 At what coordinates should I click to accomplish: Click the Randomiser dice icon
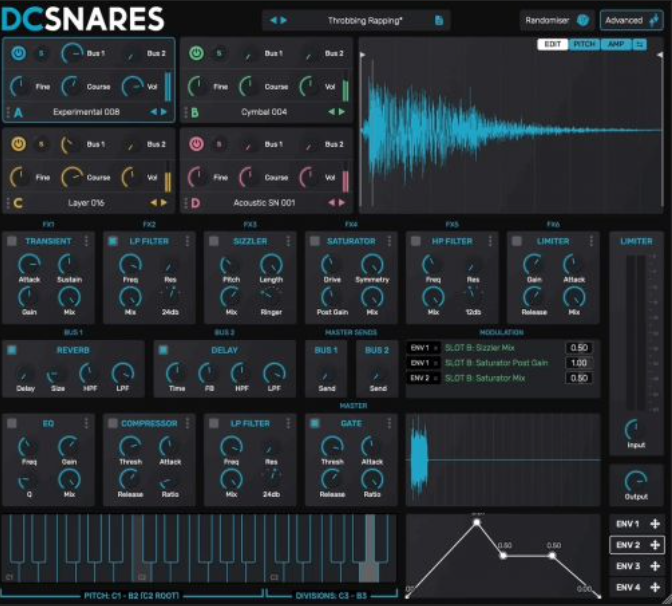[x=582, y=20]
